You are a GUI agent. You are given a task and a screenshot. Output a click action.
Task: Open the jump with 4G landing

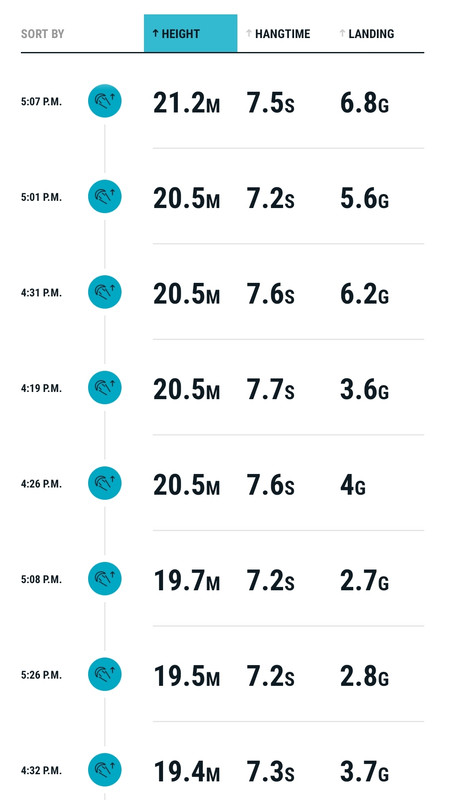tap(222, 483)
